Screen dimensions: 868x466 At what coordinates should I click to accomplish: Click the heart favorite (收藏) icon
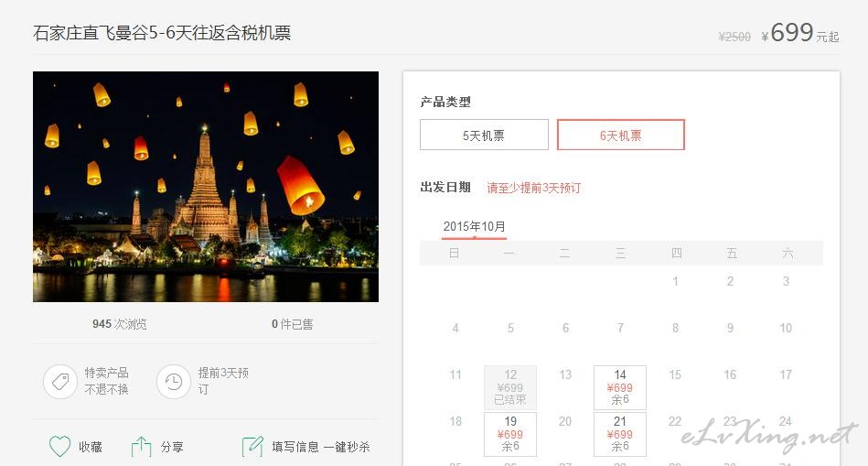point(59,447)
